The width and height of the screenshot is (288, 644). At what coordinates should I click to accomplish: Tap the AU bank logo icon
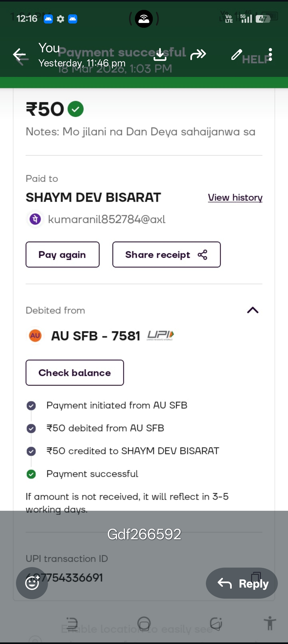35,336
